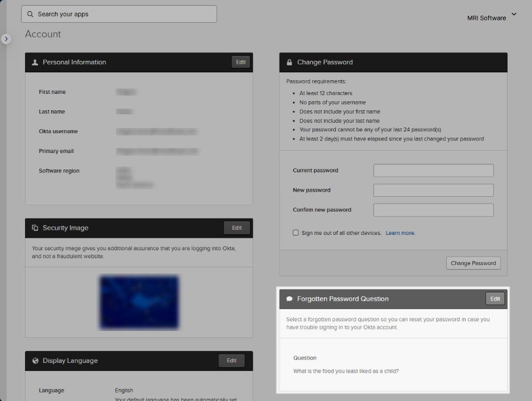Open the Learn more link
This screenshot has height=401, width=532.
click(x=400, y=233)
